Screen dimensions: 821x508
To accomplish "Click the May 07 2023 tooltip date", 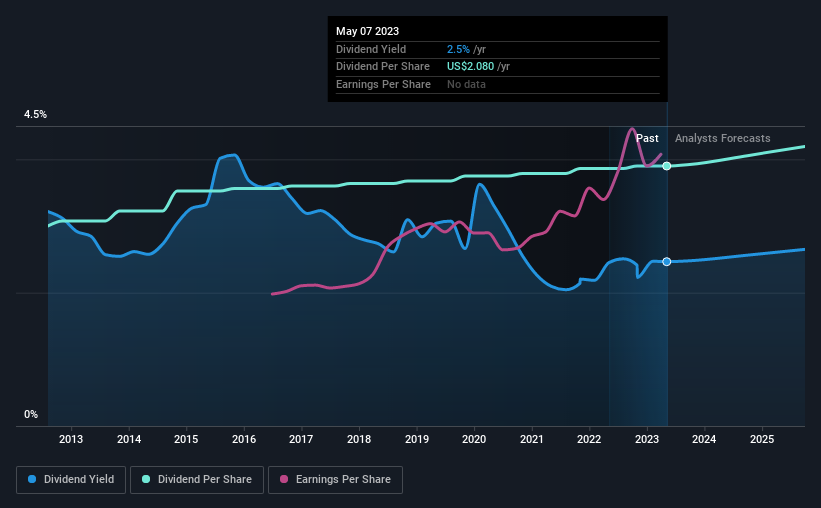I will point(368,31).
